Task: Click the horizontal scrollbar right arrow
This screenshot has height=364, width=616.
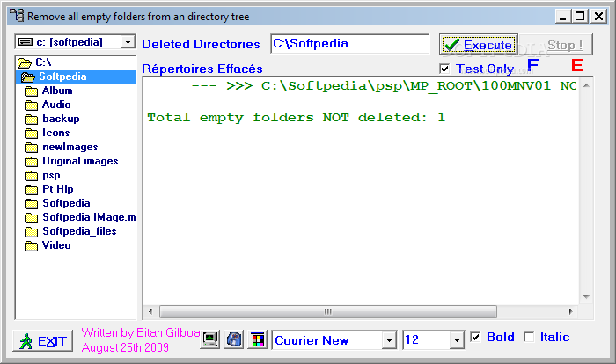Action: 571,311
